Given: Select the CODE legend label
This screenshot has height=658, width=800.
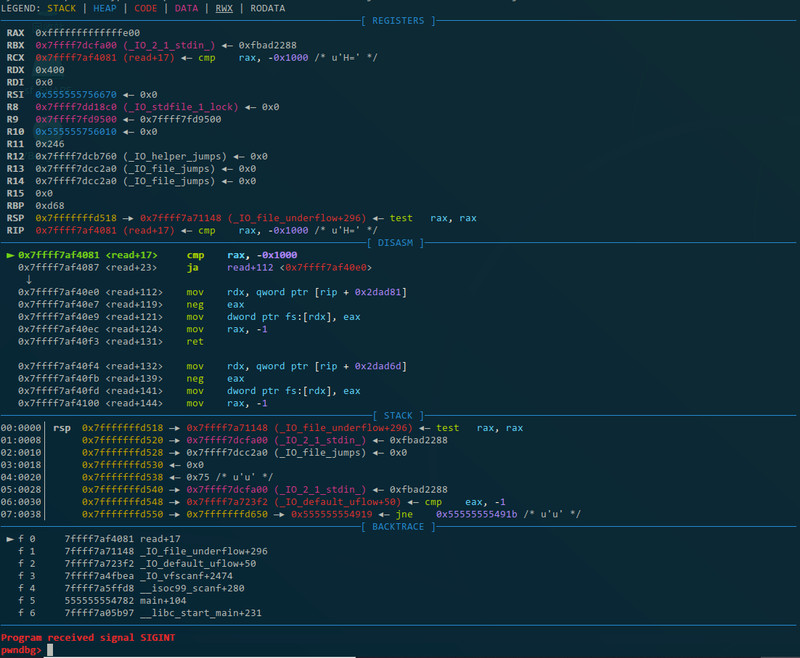Looking at the screenshot, I should [145, 8].
